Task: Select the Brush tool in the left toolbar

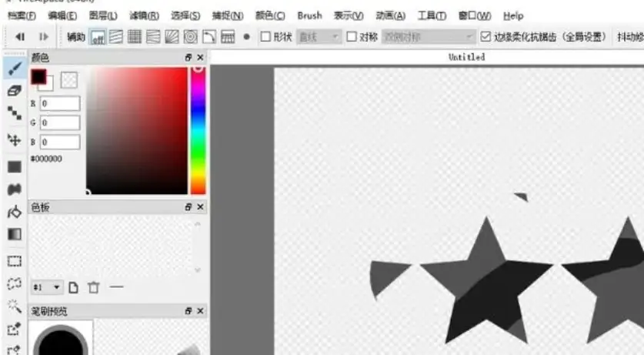Action: (15, 69)
